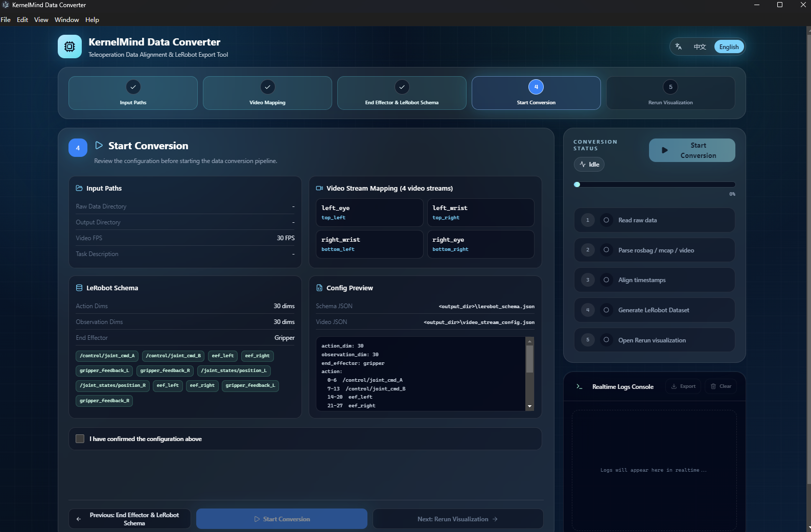Click the Idle status badge
The height and width of the screenshot is (532, 811).
(x=589, y=165)
